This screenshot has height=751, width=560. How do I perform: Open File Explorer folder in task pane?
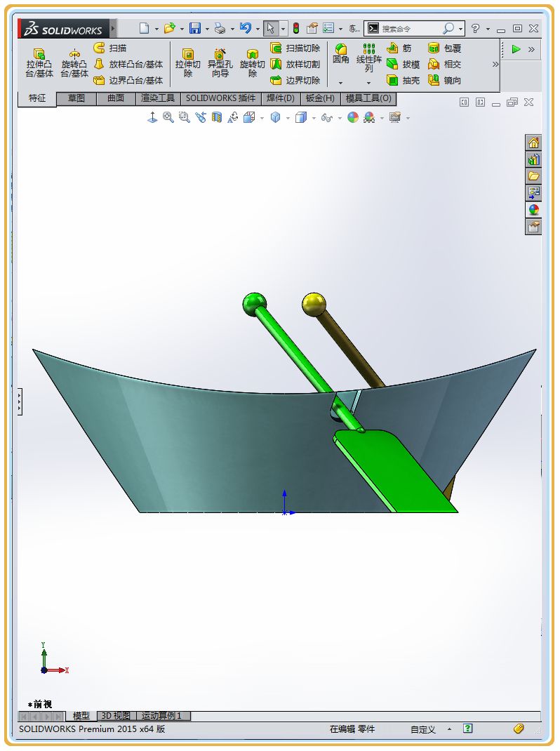point(533,176)
